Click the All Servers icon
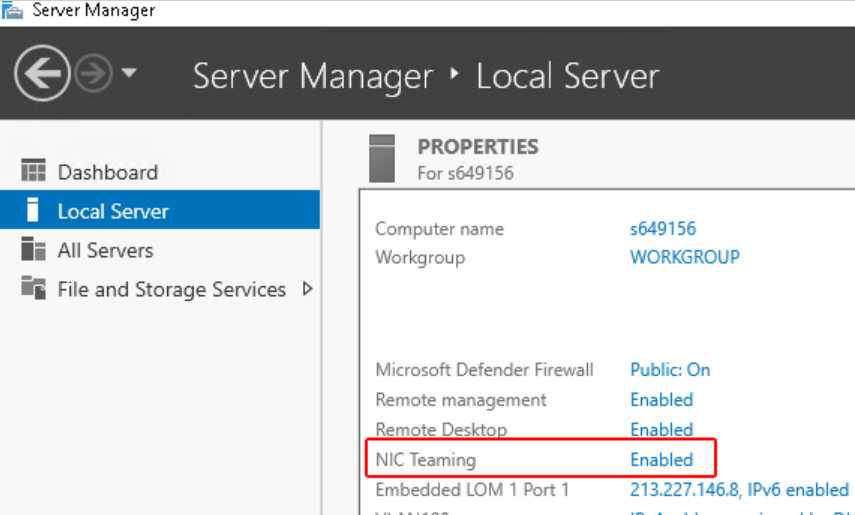Image resolution: width=855 pixels, height=515 pixels. [x=33, y=250]
